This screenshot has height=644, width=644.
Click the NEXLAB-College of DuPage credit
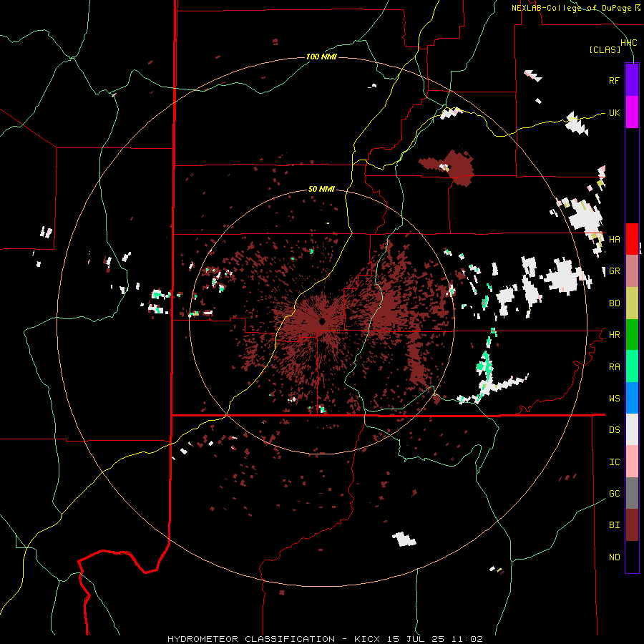571,8
